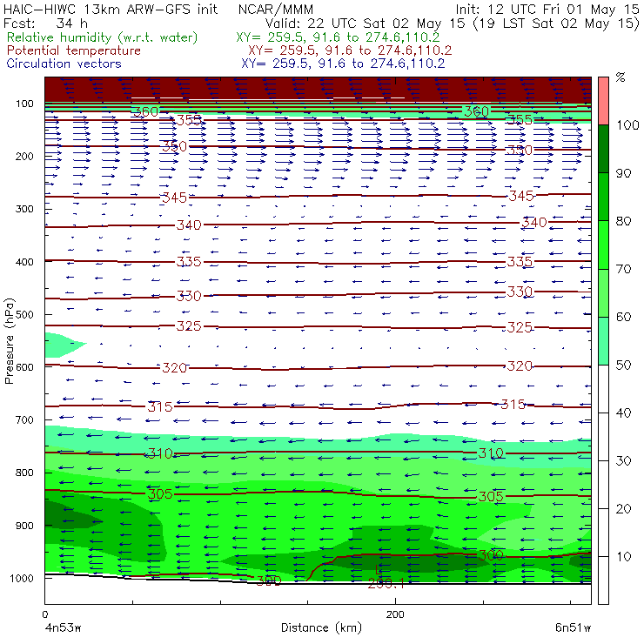Click the left-hand '315' isentrope contour label
This screenshot has width=644, height=644.
pos(160,407)
